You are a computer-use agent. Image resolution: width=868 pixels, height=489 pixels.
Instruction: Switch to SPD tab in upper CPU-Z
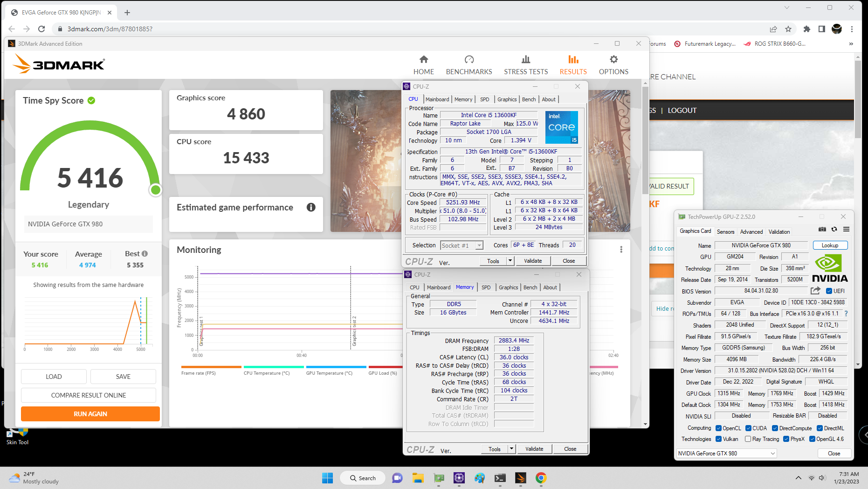click(485, 99)
